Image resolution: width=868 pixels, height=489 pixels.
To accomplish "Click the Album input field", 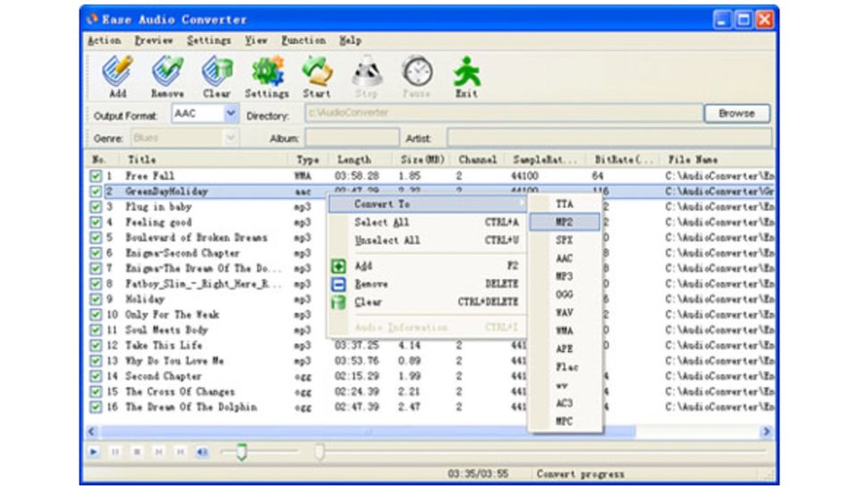I will pyautogui.click(x=352, y=137).
